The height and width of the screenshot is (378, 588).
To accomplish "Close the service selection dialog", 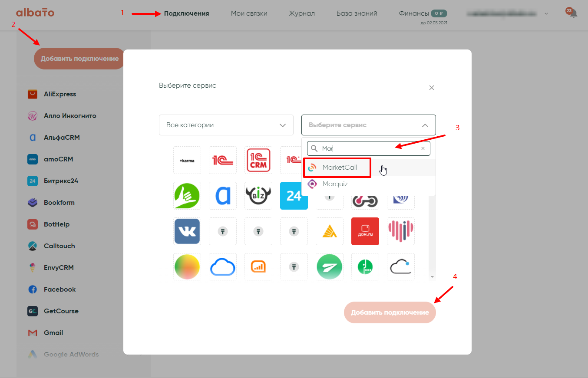I will pos(432,88).
